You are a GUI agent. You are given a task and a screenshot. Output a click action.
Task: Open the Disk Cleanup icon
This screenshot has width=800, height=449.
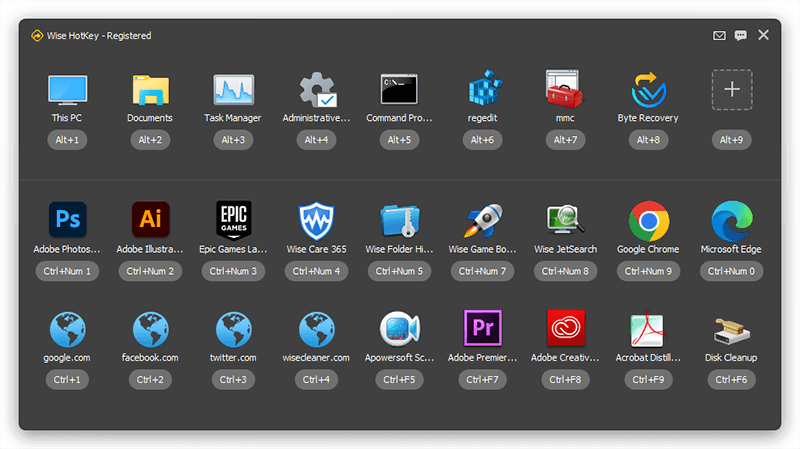point(732,331)
